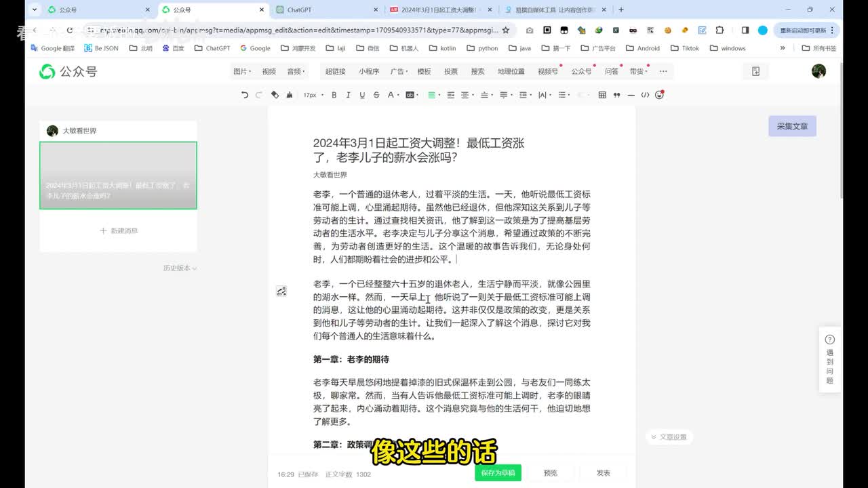Select the article cover thumbnail in sidebar
868x488 pixels.
click(118, 176)
